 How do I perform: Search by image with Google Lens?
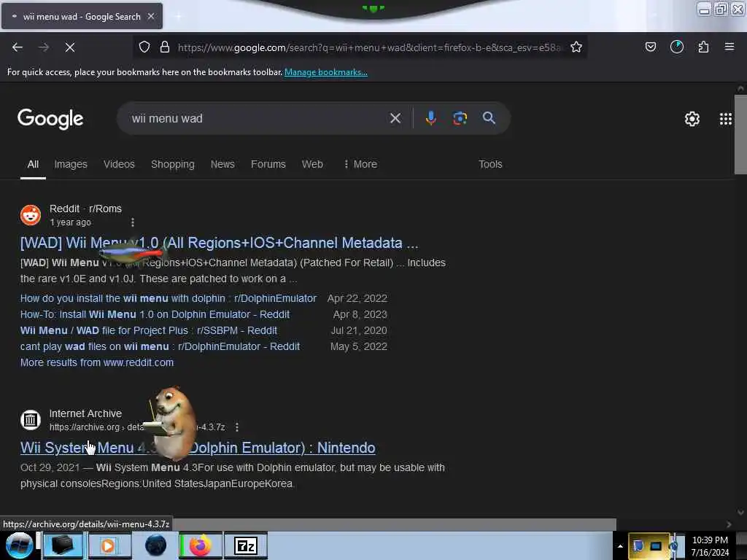(x=460, y=118)
